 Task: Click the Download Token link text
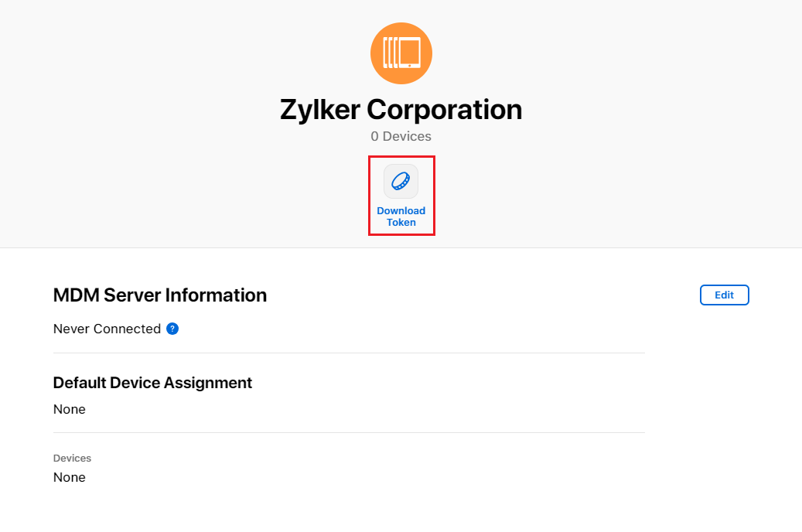(x=401, y=216)
